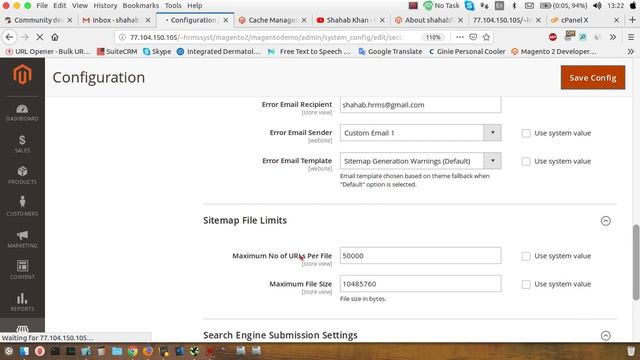Show more toolbar extensions chevron
Viewport: 640px width, 360px height.
point(613,37)
